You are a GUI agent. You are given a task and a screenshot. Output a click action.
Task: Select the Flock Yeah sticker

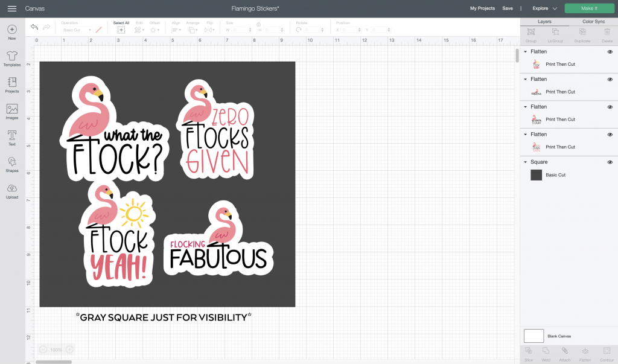[x=117, y=235]
